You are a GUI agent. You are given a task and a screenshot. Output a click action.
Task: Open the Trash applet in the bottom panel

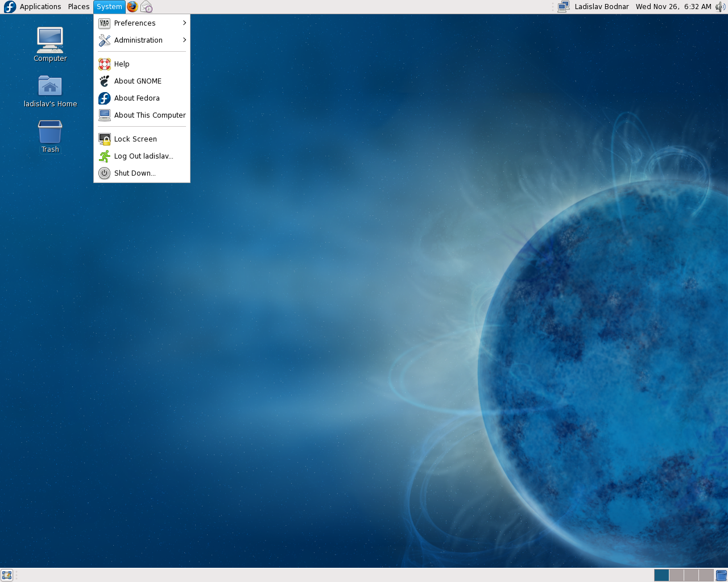[x=721, y=575]
